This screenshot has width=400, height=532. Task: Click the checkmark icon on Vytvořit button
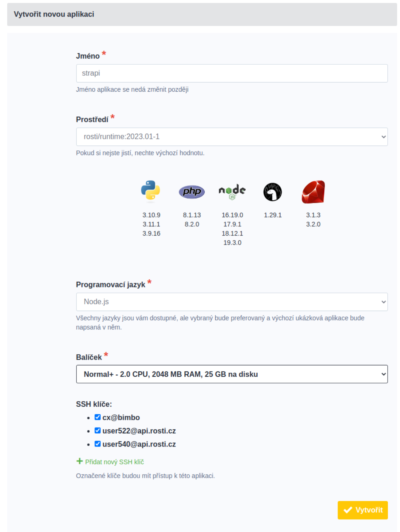click(x=348, y=510)
